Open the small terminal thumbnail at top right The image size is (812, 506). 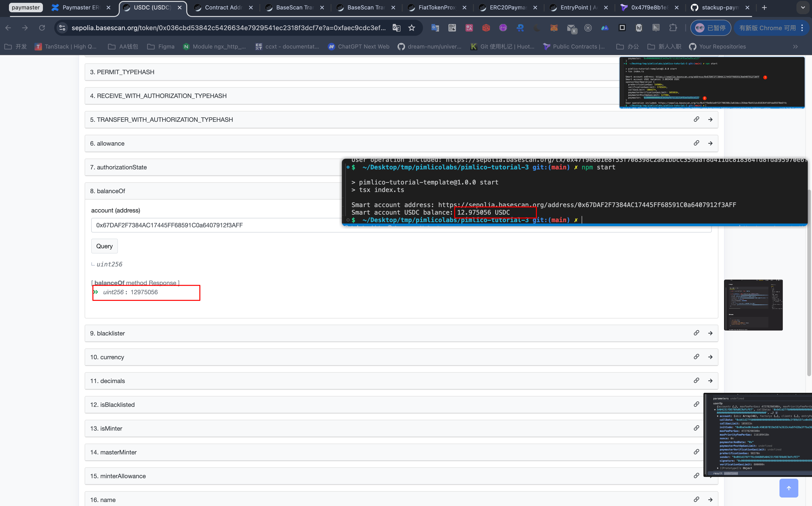tap(712, 82)
